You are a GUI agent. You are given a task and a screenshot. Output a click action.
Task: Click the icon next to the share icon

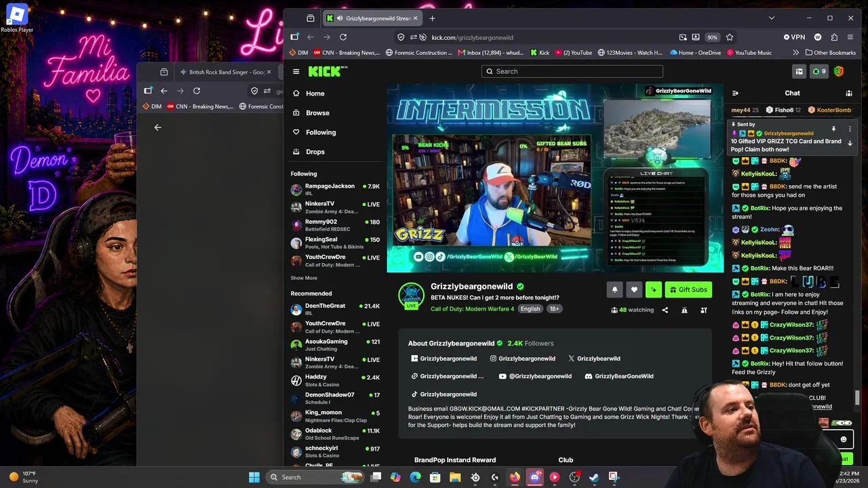pyautogui.click(x=684, y=310)
